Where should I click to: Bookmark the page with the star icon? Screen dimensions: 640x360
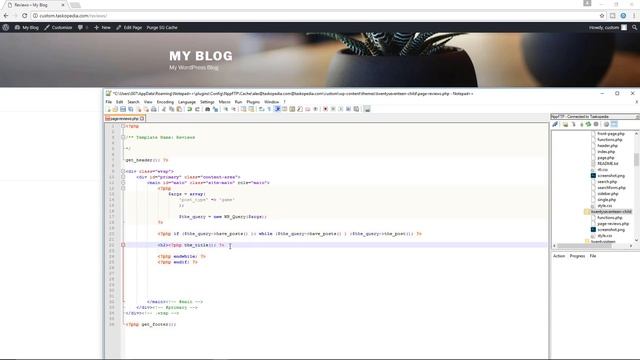click(602, 16)
